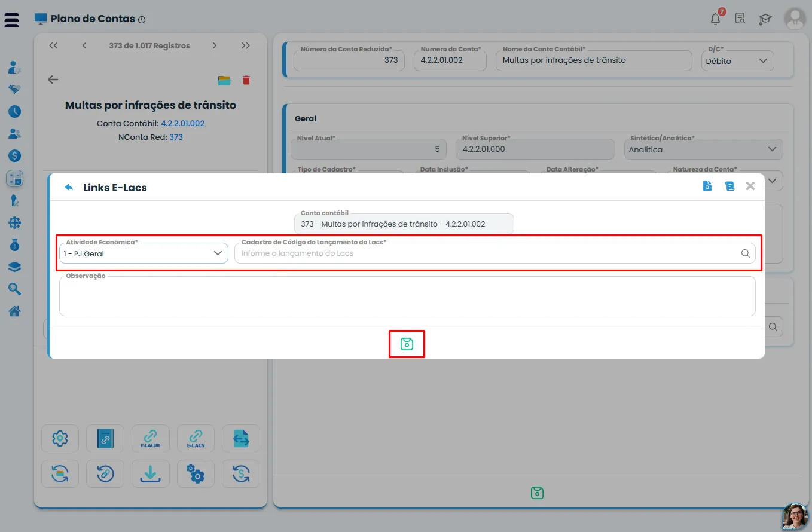Click the download arrow icon in bottom toolbar
Image resolution: width=812 pixels, height=532 pixels.
[x=151, y=473]
